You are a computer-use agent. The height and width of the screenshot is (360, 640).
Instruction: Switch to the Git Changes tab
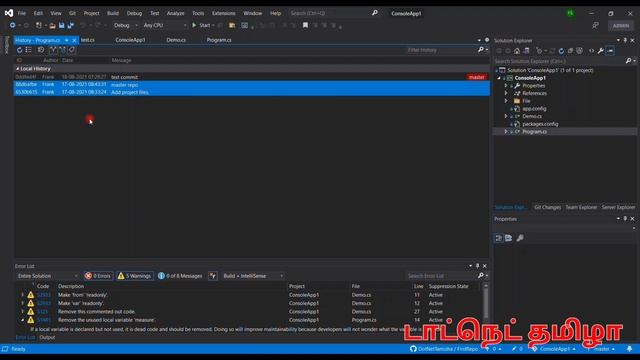[x=547, y=207]
